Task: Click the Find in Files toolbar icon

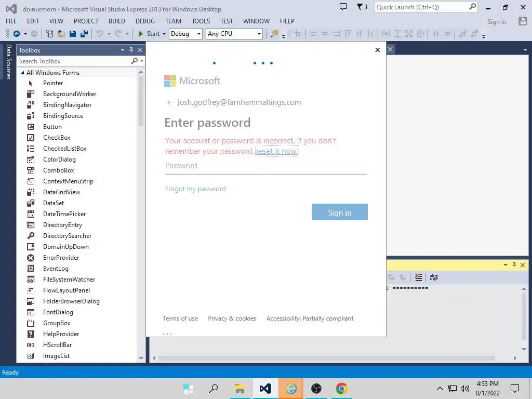Action: point(274,34)
